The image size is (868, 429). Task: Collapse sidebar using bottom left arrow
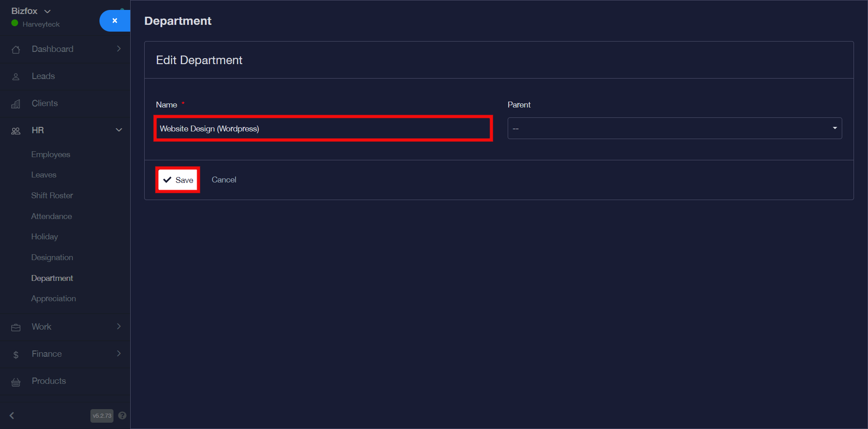[12, 415]
